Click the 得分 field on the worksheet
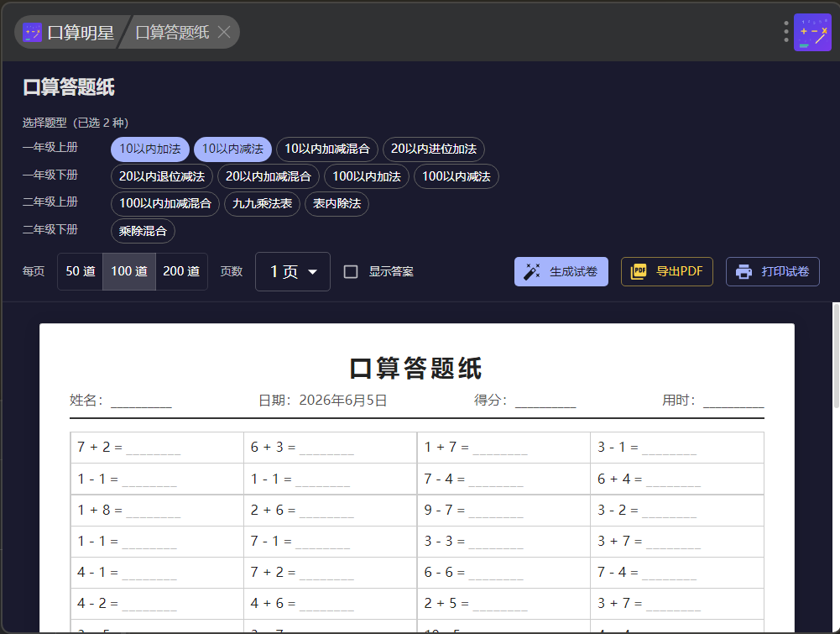Image resolution: width=840 pixels, height=634 pixels. coord(525,401)
